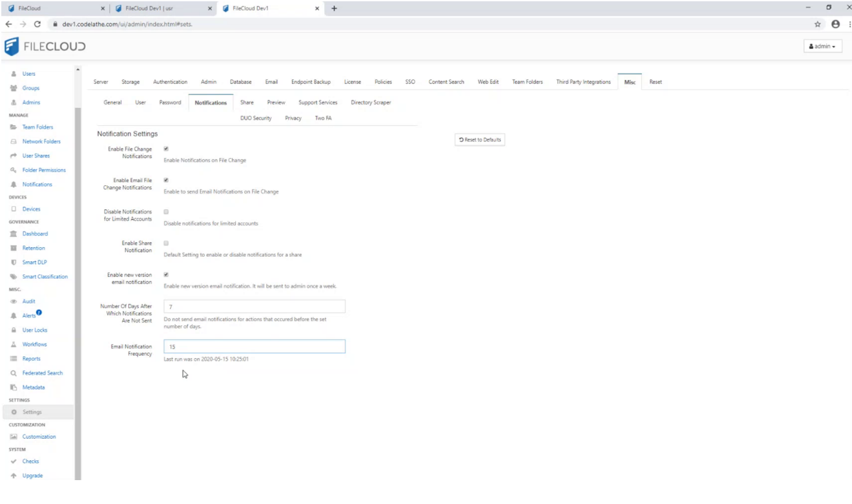Uncheck Enable File Change Notifications
The width and height of the screenshot is (852, 504).
click(x=166, y=149)
